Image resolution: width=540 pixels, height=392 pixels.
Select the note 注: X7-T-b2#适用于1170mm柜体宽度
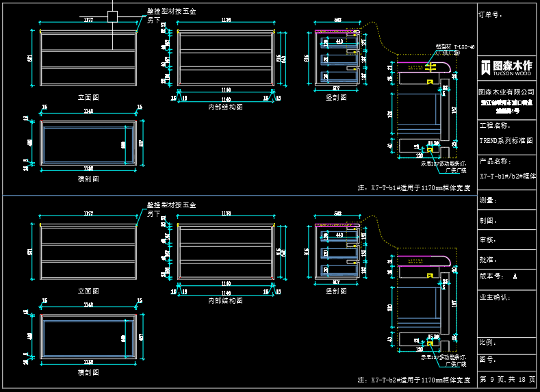click(414, 380)
